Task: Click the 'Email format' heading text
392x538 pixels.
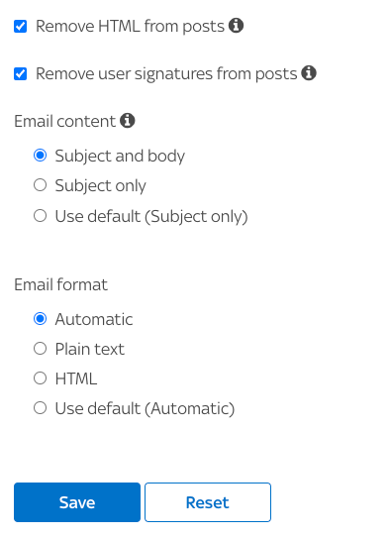Action: (61, 284)
